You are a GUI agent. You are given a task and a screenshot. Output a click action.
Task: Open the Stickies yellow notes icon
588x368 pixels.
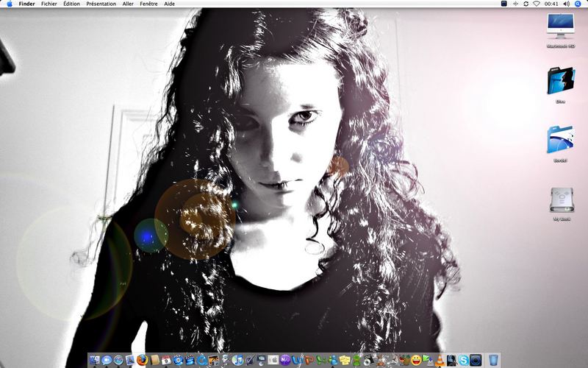click(x=345, y=360)
